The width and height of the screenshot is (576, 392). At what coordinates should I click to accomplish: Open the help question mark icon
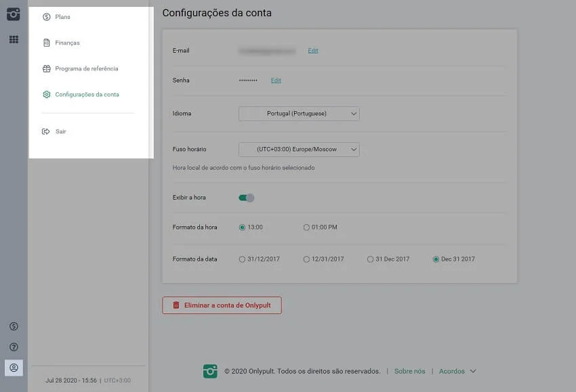14,347
